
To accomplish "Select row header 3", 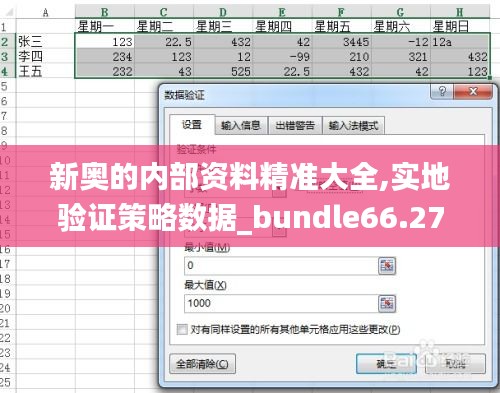I will tap(8, 56).
